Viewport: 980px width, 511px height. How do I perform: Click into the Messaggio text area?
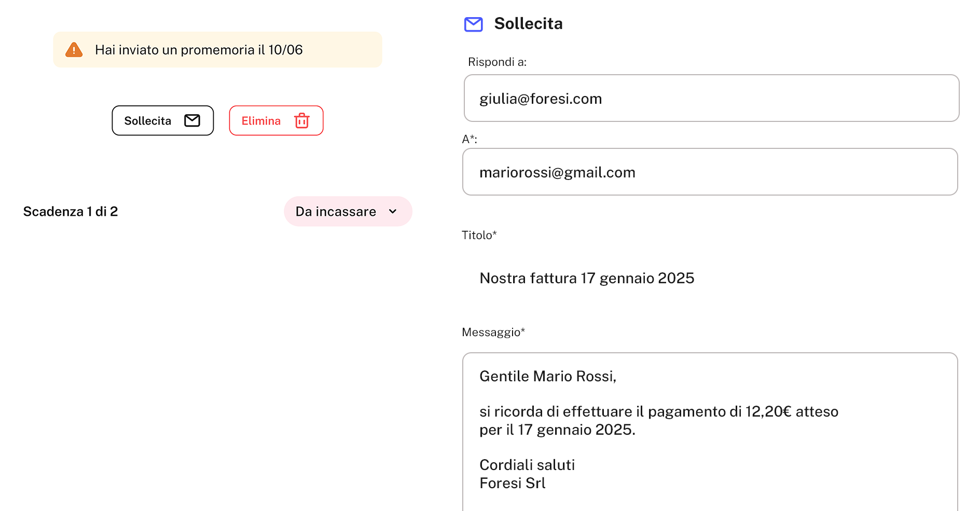pyautogui.click(x=710, y=432)
